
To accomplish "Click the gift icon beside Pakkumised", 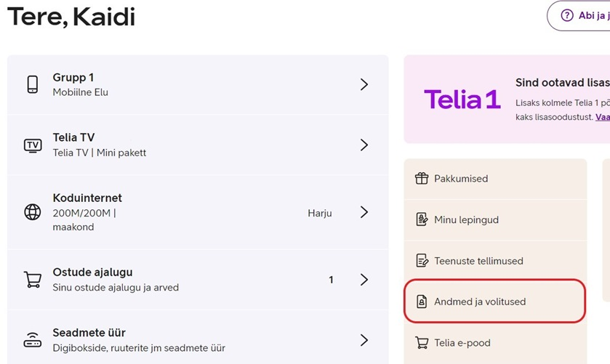I will [422, 179].
